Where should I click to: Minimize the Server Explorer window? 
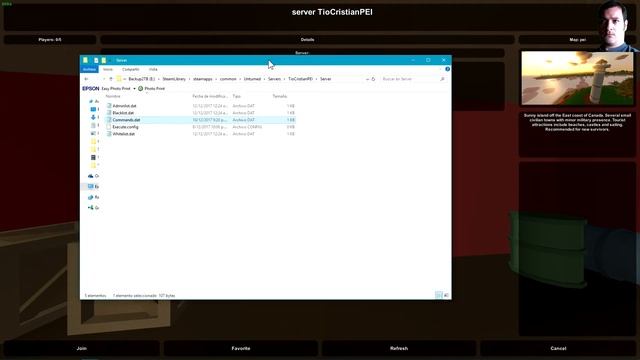pyautogui.click(x=413, y=60)
